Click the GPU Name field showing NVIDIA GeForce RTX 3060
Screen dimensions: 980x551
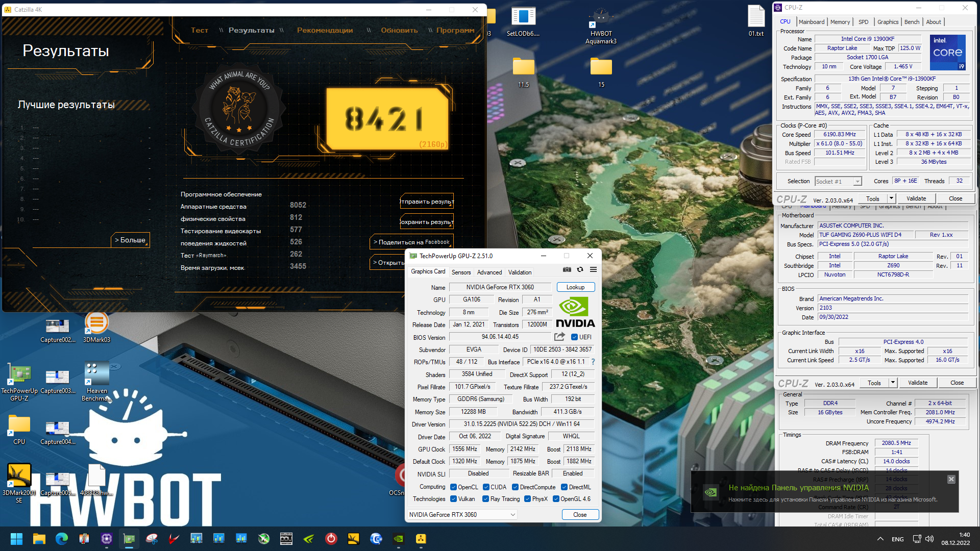coord(500,287)
